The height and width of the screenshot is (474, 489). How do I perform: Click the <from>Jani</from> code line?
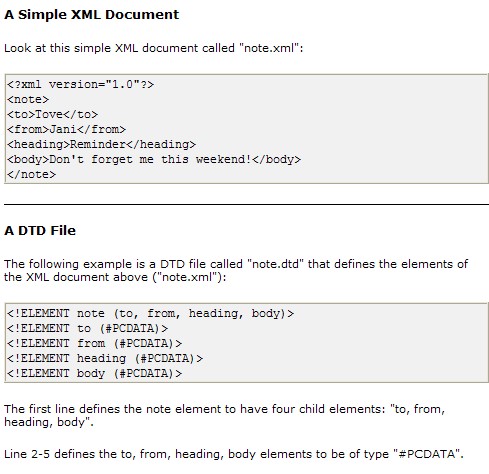click(66, 129)
